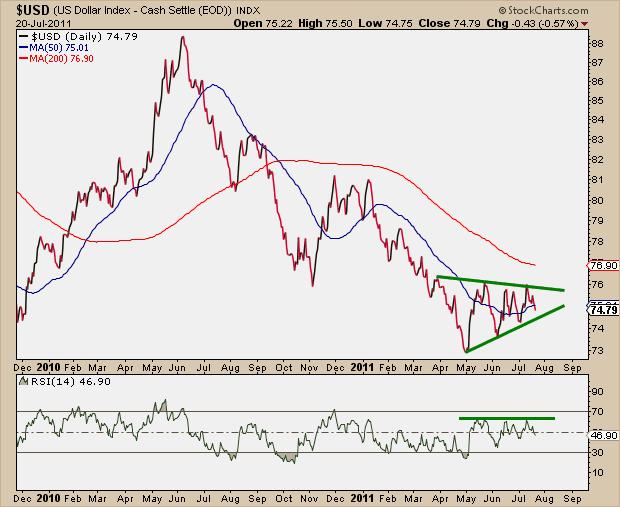
Task: Click 2010 on the price chart date axis
Action: coord(48,367)
